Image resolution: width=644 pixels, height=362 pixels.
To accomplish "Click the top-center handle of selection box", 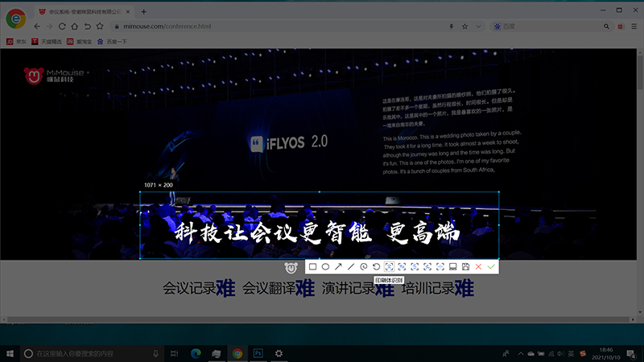I will (x=320, y=191).
